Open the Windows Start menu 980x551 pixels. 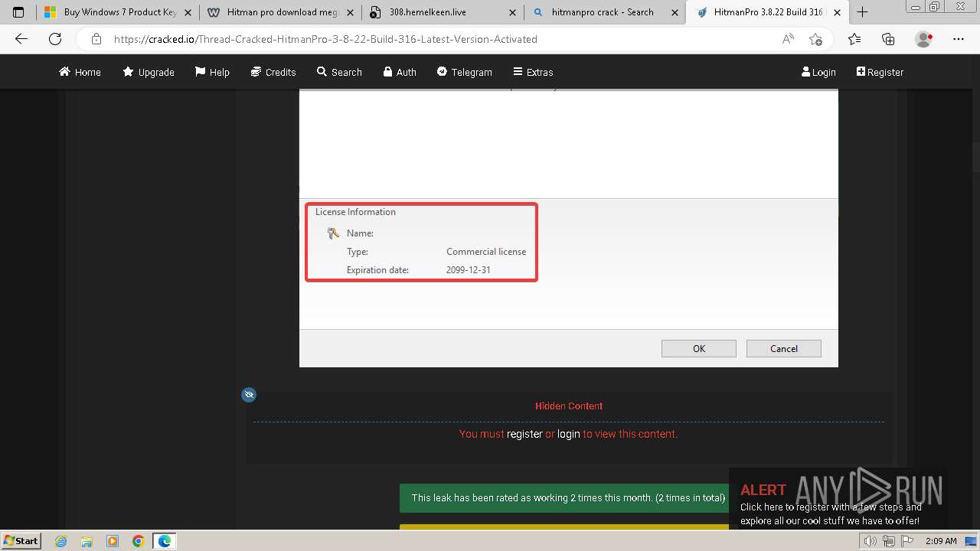tap(21, 540)
